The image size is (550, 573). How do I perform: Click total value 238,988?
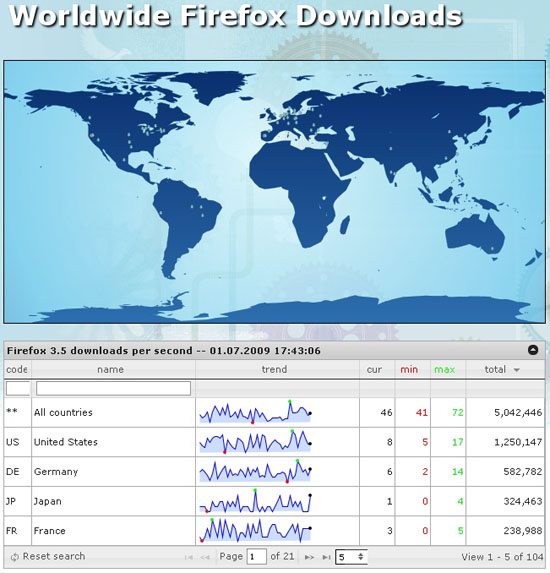tap(523, 531)
